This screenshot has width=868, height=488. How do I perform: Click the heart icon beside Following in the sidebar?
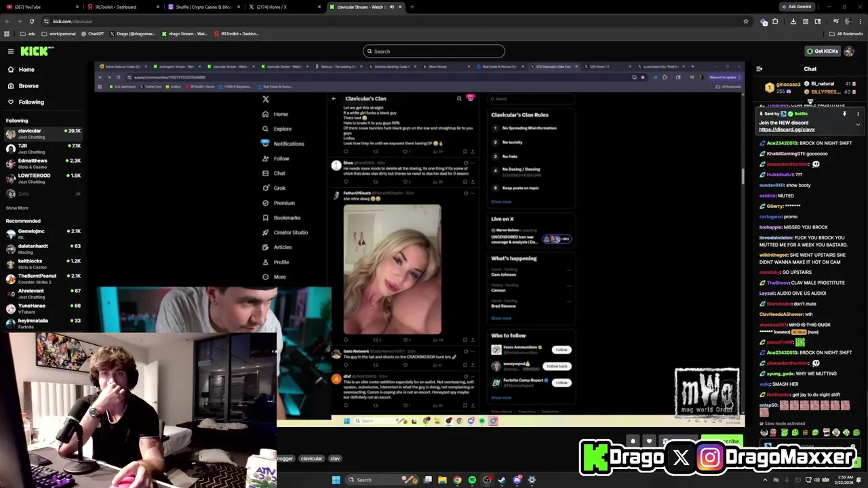click(11, 102)
